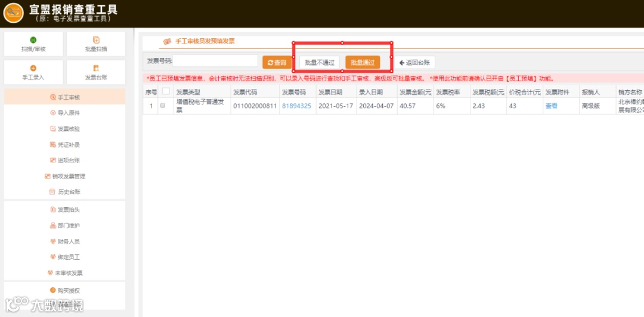
Task: Click the 批量不通过 button
Action: click(x=320, y=63)
